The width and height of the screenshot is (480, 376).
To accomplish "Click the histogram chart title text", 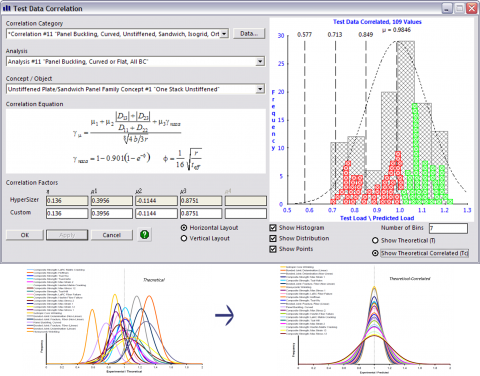I will point(377,22).
